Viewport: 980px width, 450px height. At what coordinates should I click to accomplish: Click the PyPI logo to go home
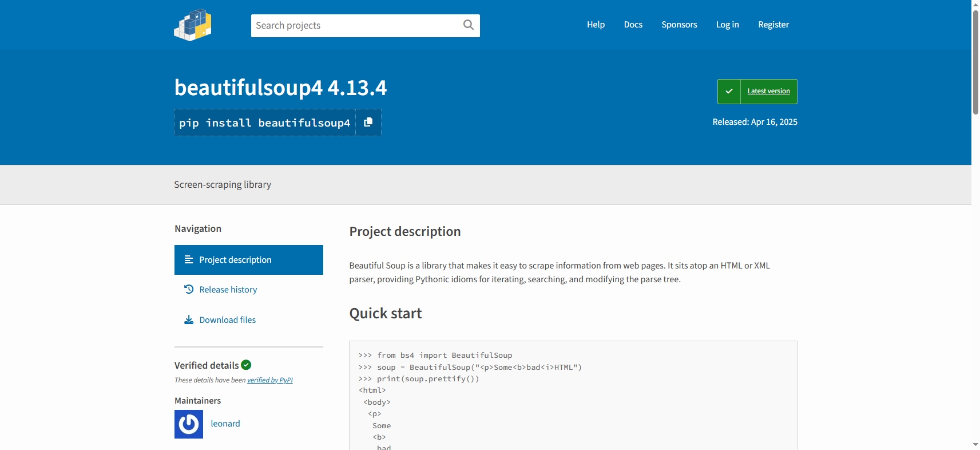[x=193, y=25]
